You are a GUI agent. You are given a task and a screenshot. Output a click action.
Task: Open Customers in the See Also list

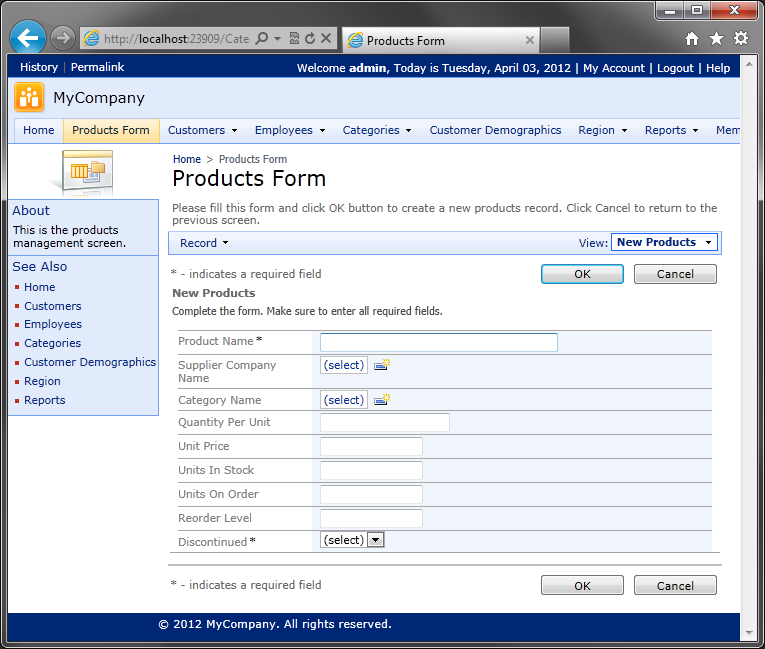pos(53,306)
